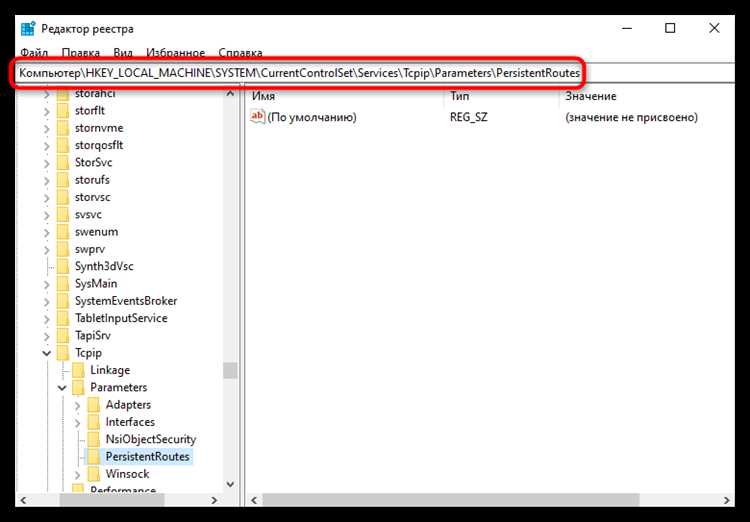This screenshot has width=750, height=522.
Task: Click the registry path address bar
Action: click(x=375, y=73)
